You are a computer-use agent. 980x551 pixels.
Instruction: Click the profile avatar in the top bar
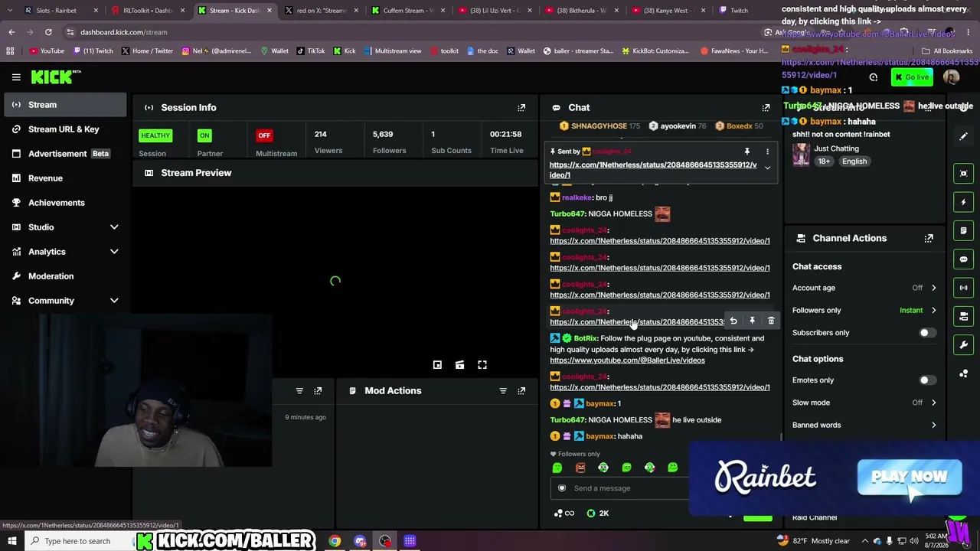click(x=951, y=77)
